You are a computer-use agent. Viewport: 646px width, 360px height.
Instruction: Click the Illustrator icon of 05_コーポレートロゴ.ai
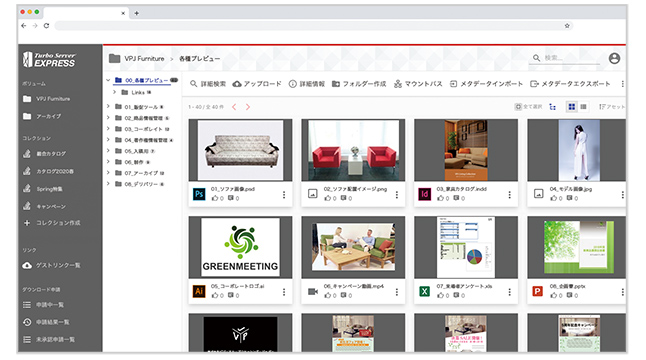click(199, 291)
